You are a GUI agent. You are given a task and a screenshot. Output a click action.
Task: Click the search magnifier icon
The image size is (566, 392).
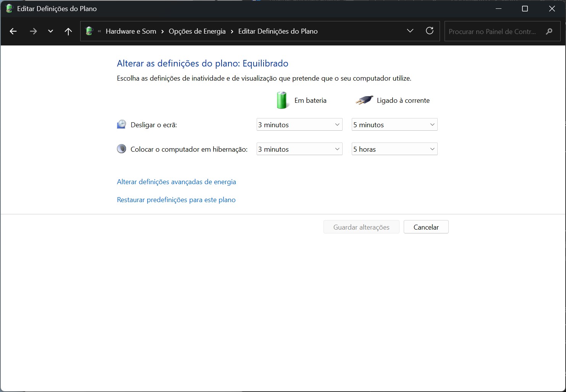[x=549, y=31]
